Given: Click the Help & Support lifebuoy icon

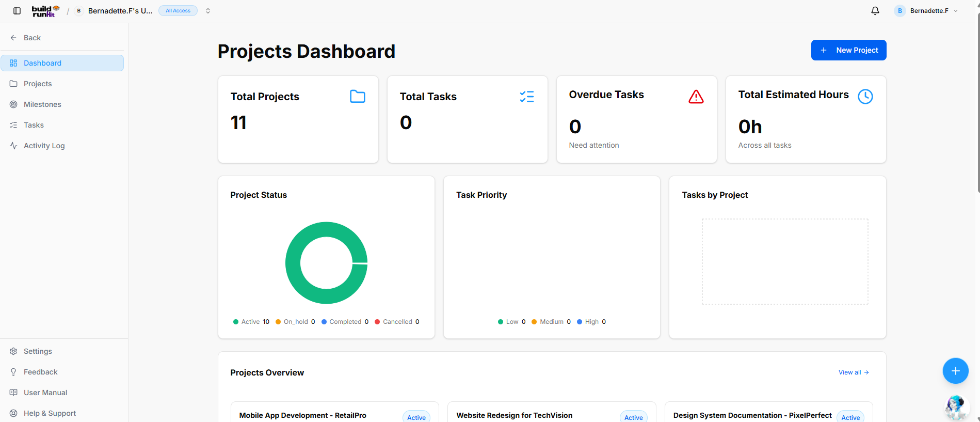Looking at the screenshot, I should (13, 413).
